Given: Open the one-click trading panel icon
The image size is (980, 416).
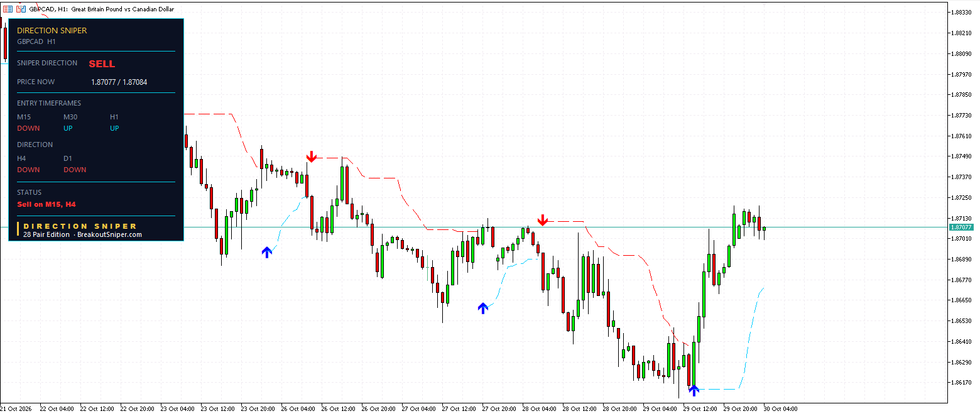Looking at the screenshot, I should 8,9.
